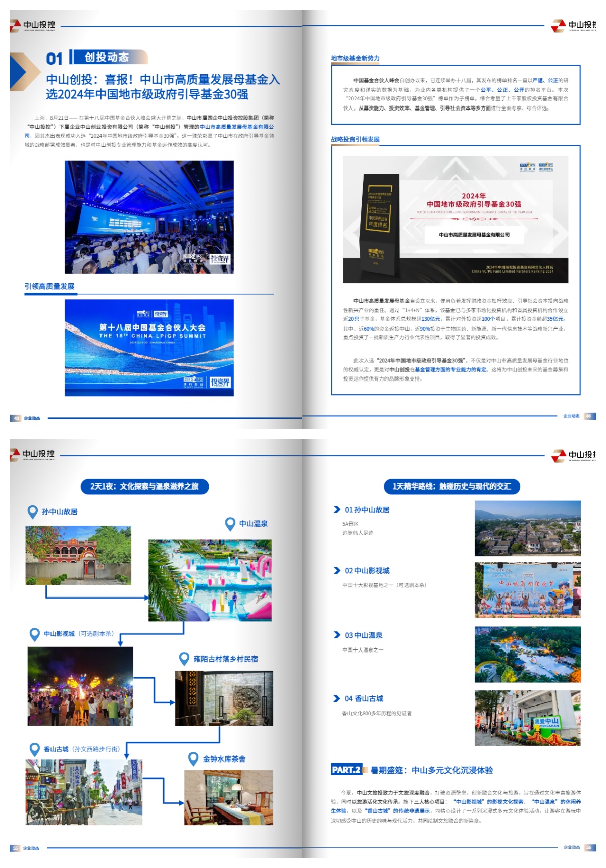Screen dimensions: 606x868
Task: Expand the chevron next to 02 中山影视城
Action: click(337, 571)
